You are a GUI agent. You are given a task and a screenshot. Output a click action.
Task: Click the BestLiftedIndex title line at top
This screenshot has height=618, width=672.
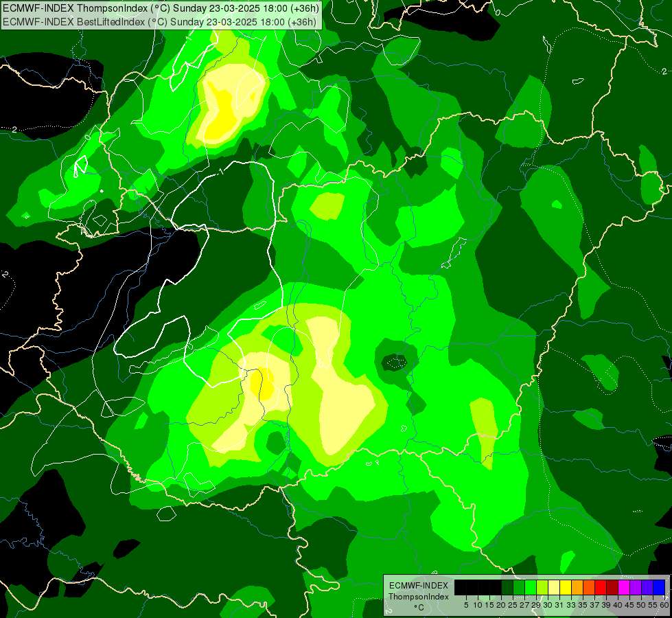(159, 22)
